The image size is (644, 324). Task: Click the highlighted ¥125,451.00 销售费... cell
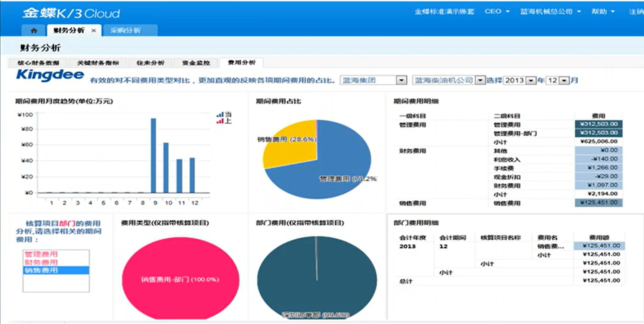599,246
